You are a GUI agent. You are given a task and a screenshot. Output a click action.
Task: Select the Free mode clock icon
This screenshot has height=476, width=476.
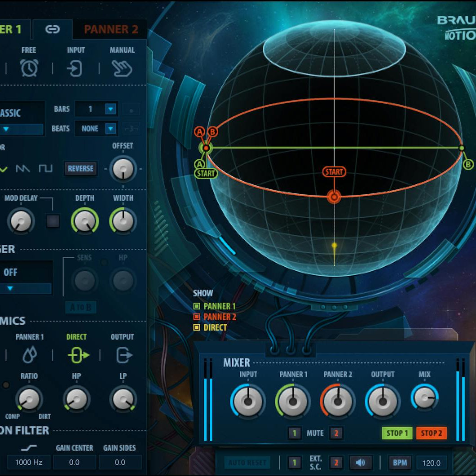[28, 68]
